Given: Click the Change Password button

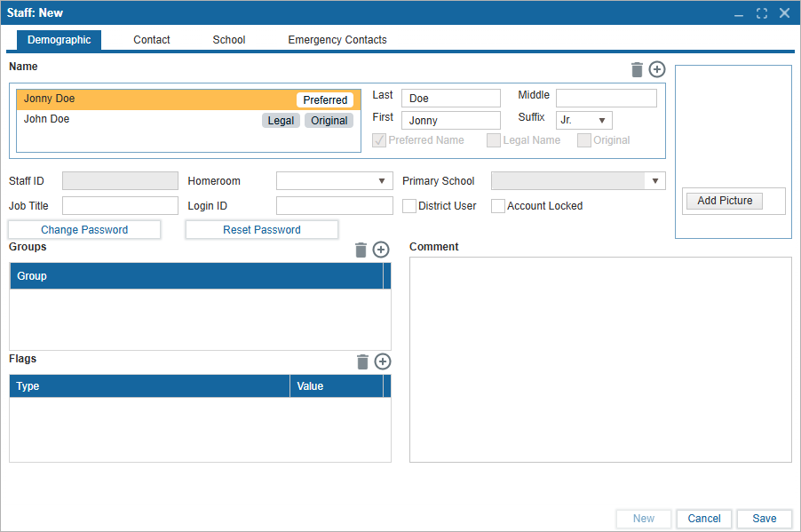Looking at the screenshot, I should point(84,230).
